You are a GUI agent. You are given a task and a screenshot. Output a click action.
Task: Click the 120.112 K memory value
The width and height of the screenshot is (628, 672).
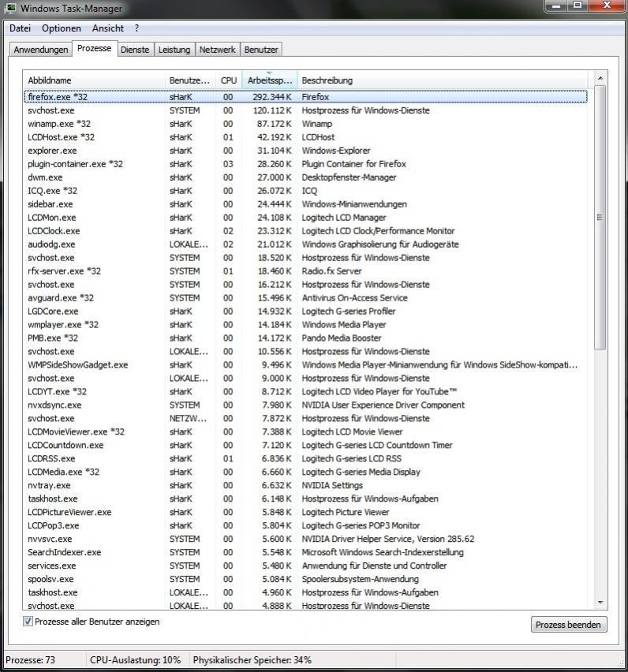272,110
